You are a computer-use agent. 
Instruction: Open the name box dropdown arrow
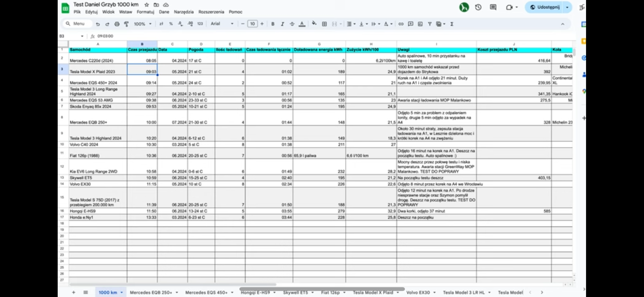tap(82, 36)
